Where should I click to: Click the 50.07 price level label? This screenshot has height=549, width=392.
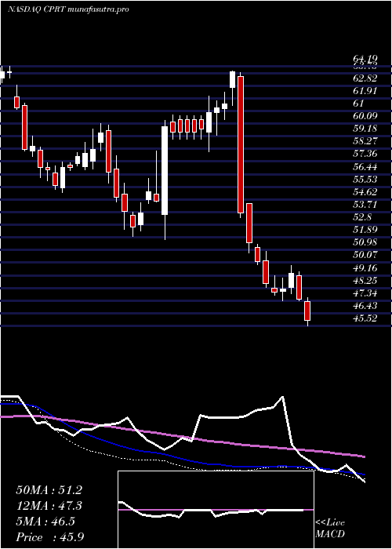point(365,256)
